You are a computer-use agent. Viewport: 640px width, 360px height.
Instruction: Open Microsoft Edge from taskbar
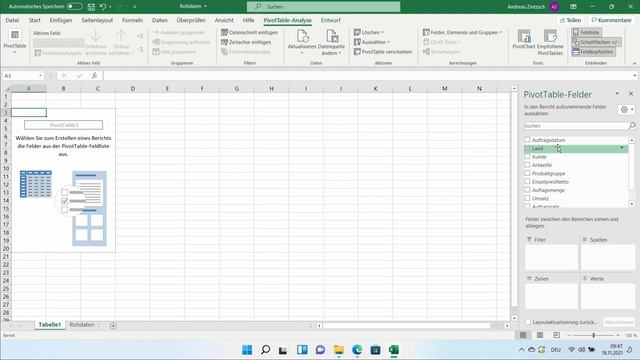click(x=357, y=350)
